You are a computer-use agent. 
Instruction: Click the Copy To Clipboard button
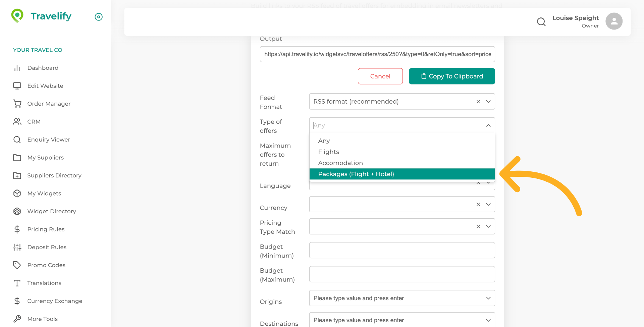451,76
